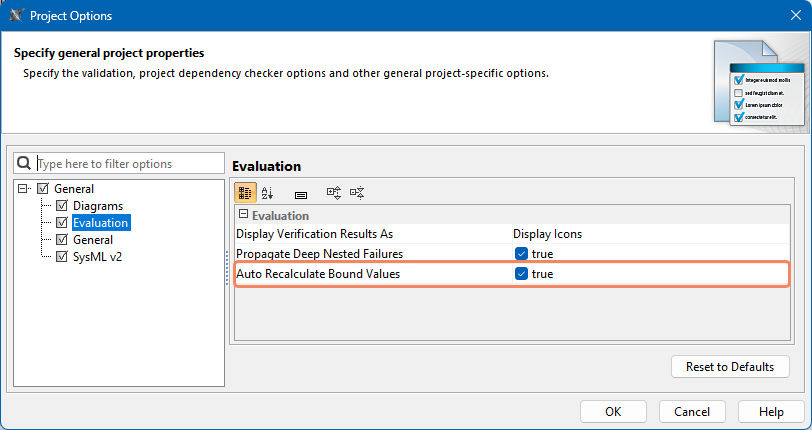The width and height of the screenshot is (812, 430).
Task: Uncheck Propagate Deep Nested Failures checkbox
Action: point(521,254)
